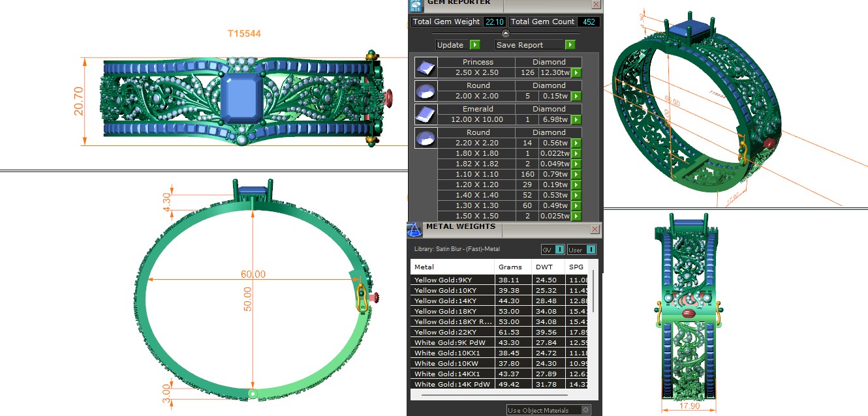Click the 1.30 X 1.30 round size cell

(x=476, y=205)
